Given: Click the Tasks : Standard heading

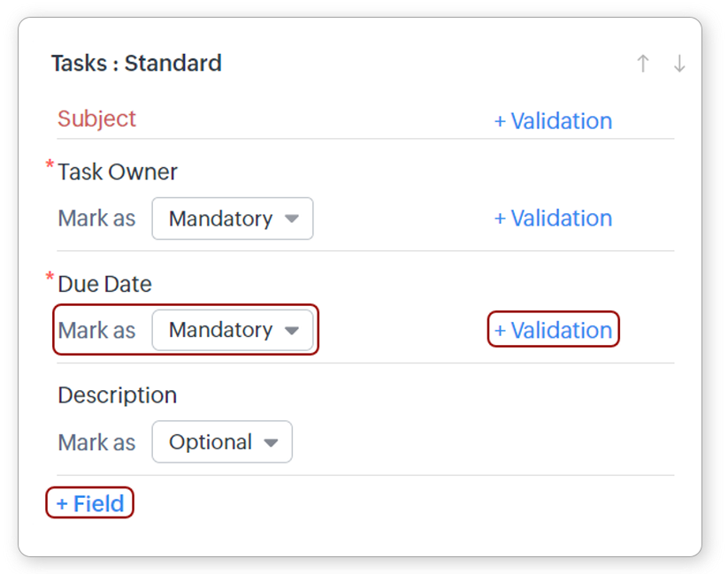Looking at the screenshot, I should point(136,64).
